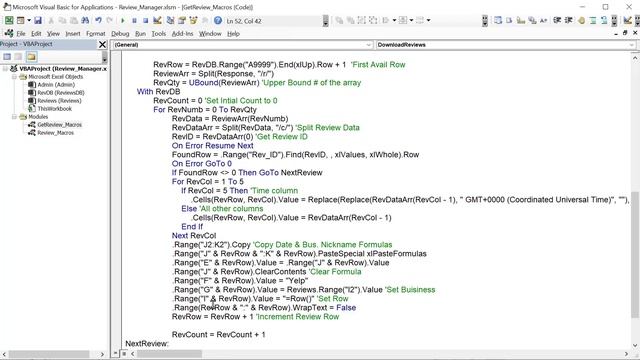Click the Paste toolbar icon

[73, 20]
